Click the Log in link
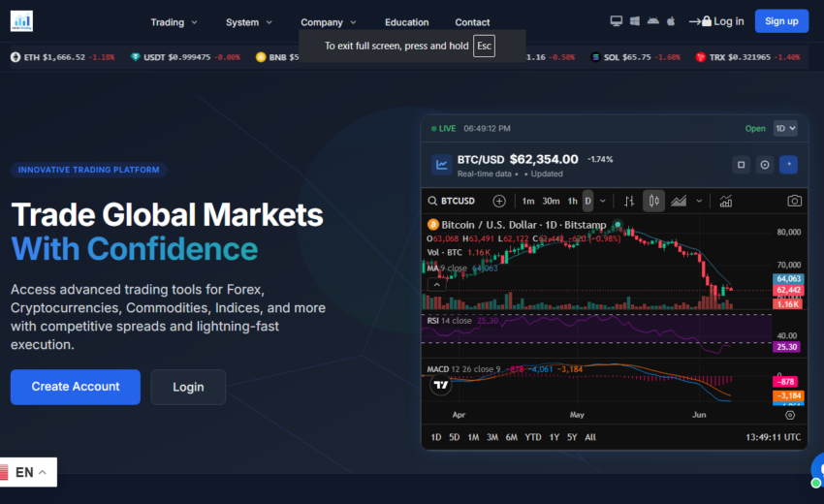This screenshot has width=824, height=504. [716, 21]
